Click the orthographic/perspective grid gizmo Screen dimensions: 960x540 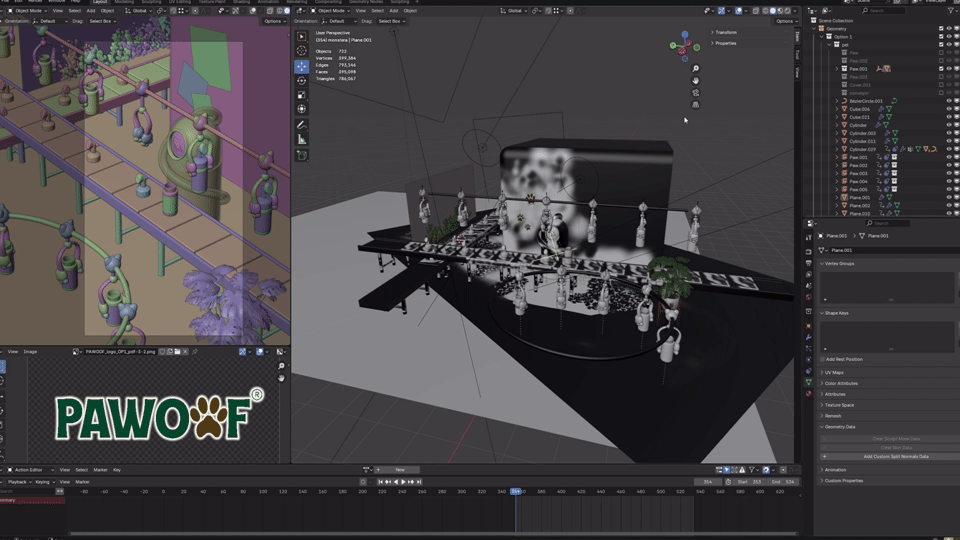point(696,105)
